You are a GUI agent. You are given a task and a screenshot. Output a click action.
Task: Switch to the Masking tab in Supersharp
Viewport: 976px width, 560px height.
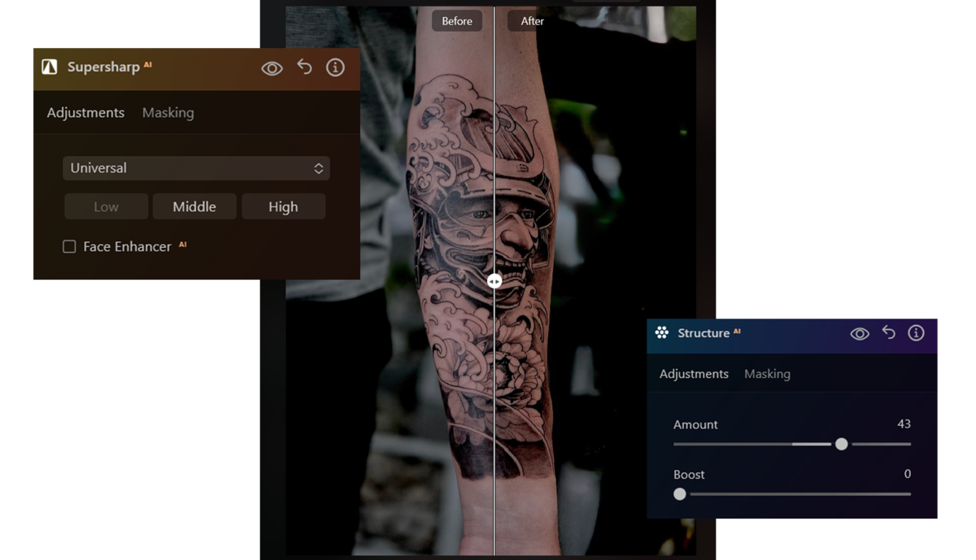(x=168, y=112)
